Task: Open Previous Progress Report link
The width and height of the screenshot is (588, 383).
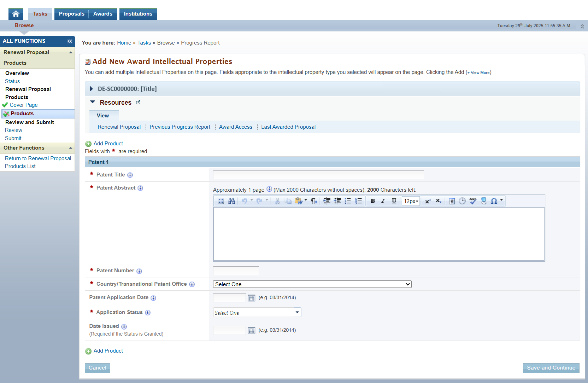Action: (180, 127)
